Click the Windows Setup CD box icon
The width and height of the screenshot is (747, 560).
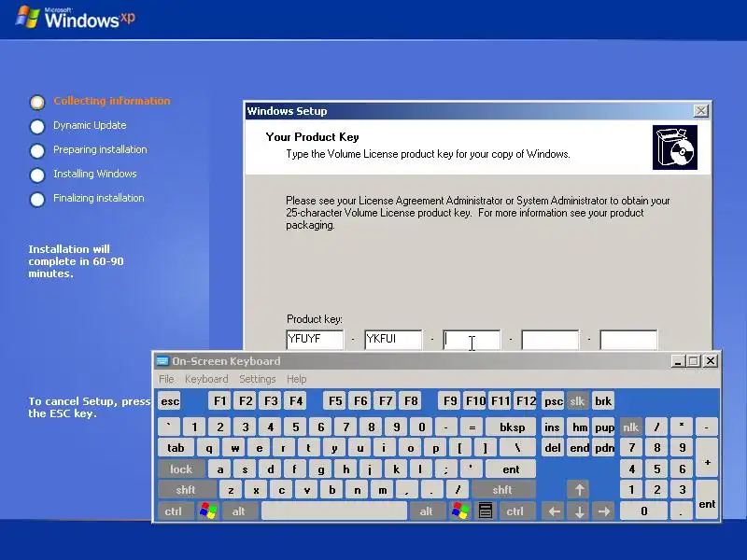coord(674,147)
